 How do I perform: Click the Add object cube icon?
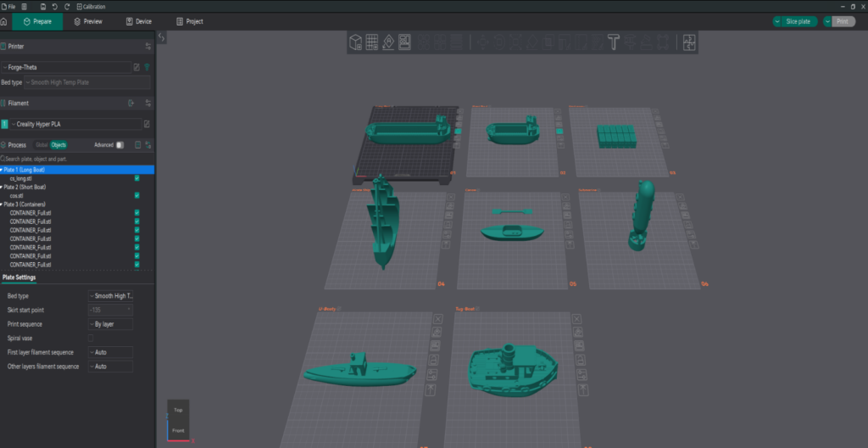point(356,42)
